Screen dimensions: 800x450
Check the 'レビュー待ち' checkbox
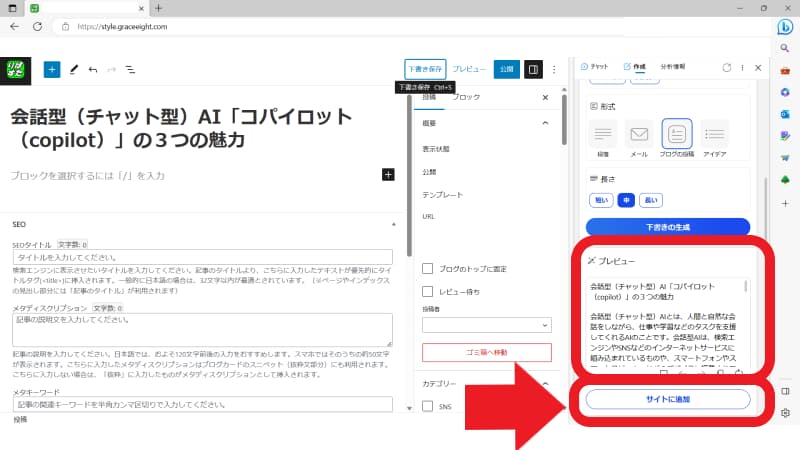tap(428, 291)
